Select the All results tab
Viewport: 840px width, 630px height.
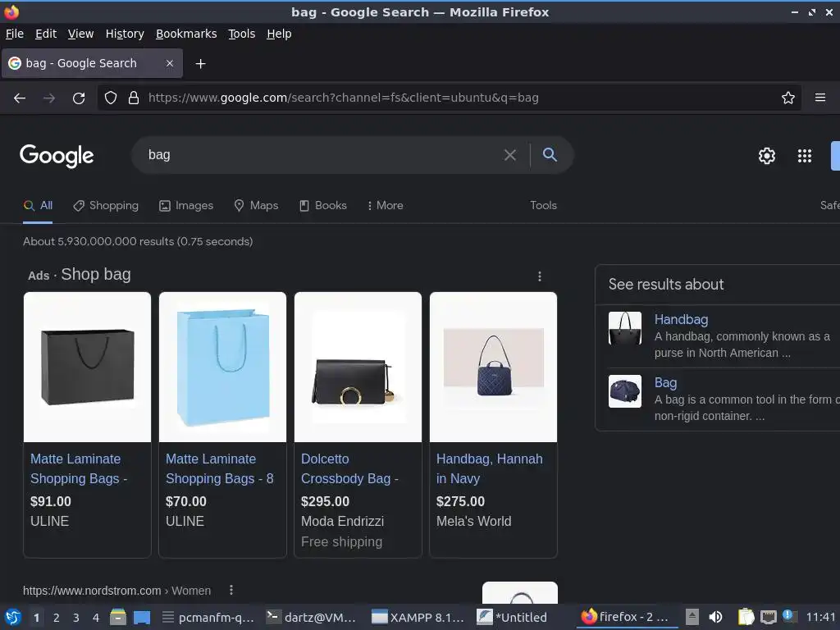pyautogui.click(x=38, y=205)
